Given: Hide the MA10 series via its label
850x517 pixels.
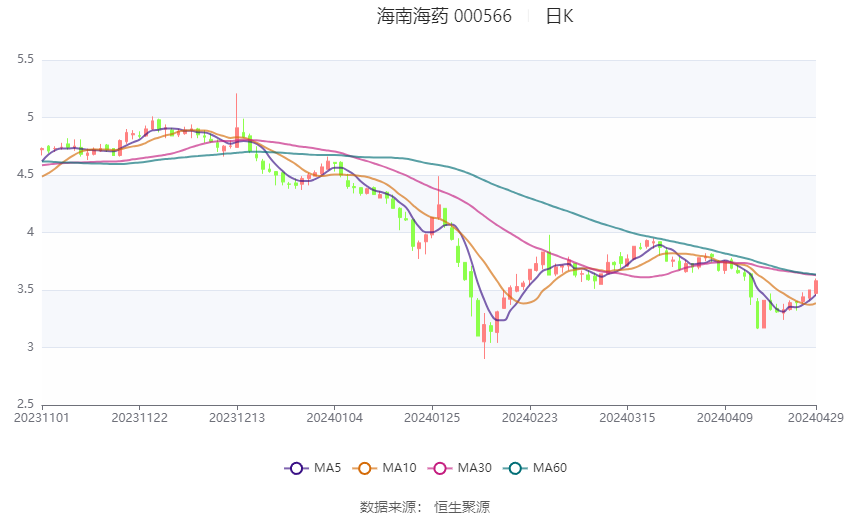Looking at the screenshot, I should pyautogui.click(x=400, y=468).
